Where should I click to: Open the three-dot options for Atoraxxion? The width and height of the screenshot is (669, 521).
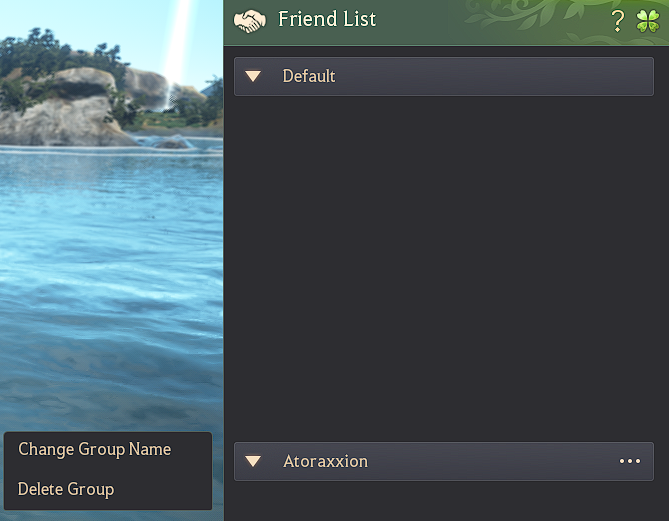(630, 461)
